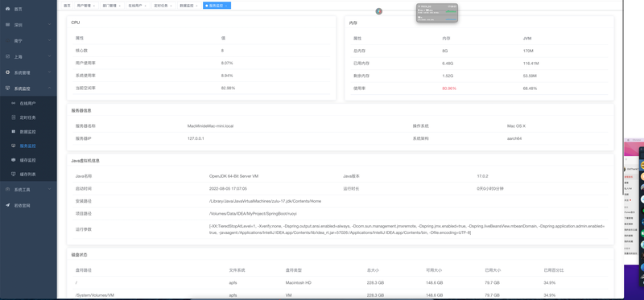
Task: Click the gear icon beside 系统管理
Action: [8, 72]
